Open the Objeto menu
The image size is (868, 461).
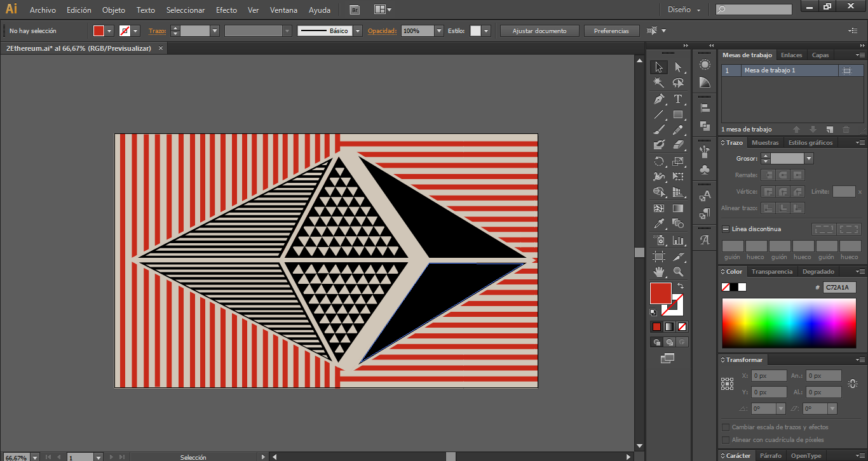point(114,10)
